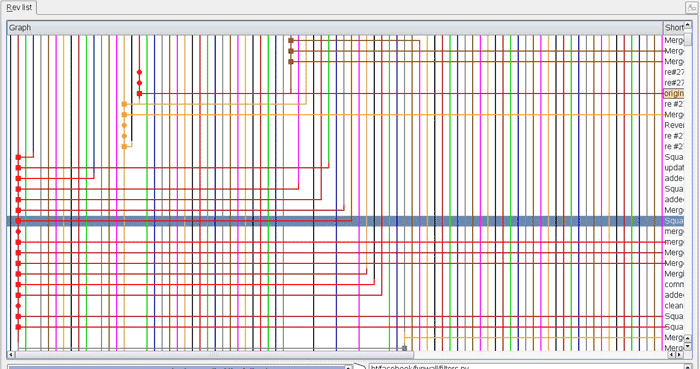Click the small right arrow near bottom-right corner
Image resolution: width=700 pixels, height=369 pixels.
click(679, 355)
